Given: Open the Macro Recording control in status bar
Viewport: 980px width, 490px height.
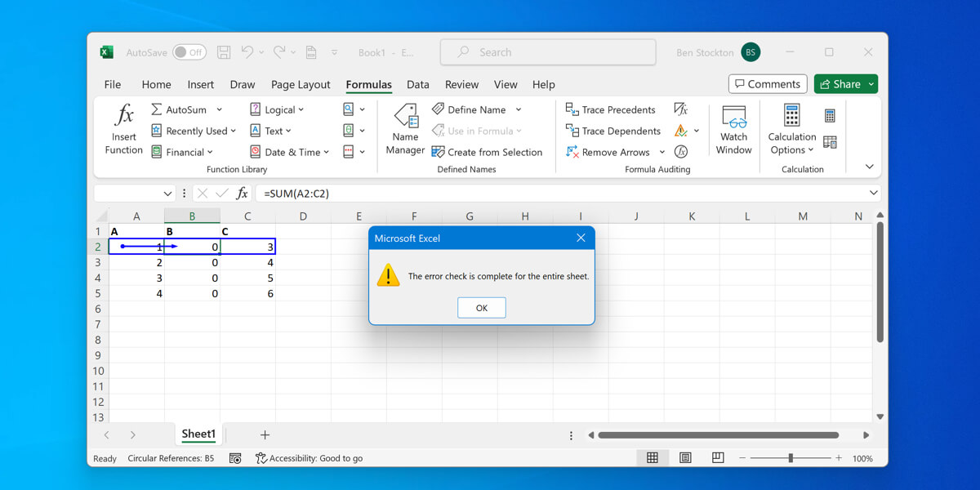Looking at the screenshot, I should [236, 458].
